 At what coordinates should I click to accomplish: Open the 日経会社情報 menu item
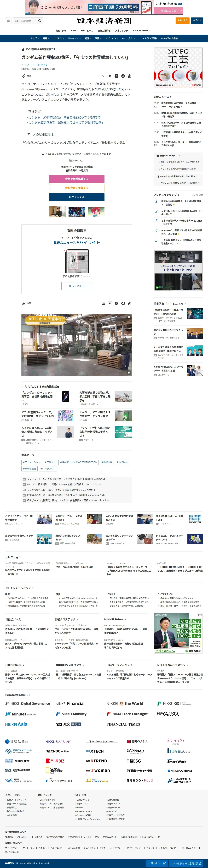[104, 31]
